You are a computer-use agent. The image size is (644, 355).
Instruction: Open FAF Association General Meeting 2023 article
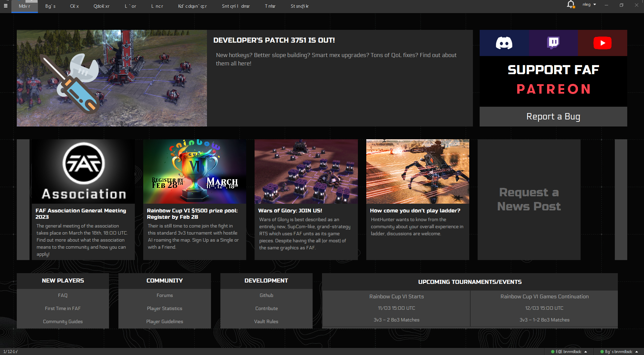[x=81, y=214]
